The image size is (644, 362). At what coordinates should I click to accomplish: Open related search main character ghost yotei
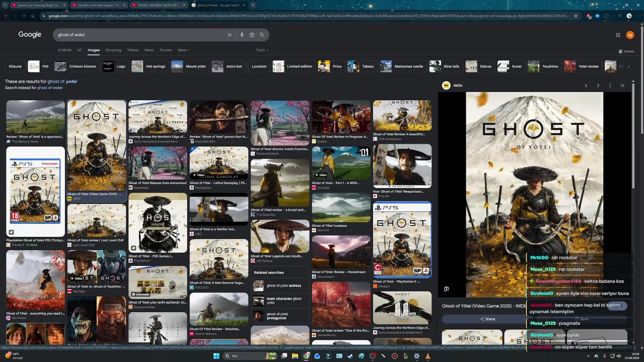click(280, 301)
